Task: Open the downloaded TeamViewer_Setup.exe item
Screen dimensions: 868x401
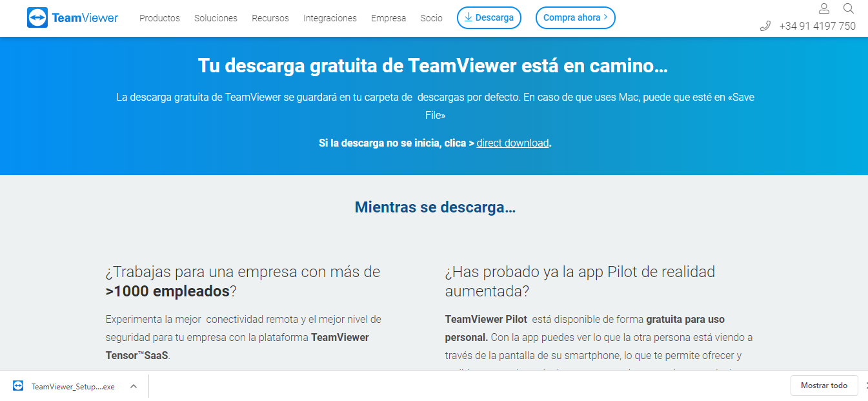Action: tap(73, 386)
